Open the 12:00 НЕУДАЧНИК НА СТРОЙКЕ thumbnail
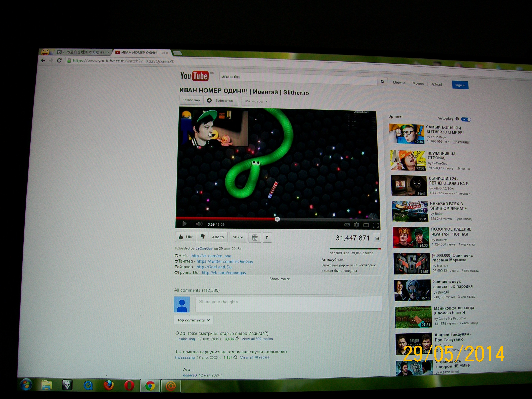The height and width of the screenshot is (399, 532). [408, 161]
